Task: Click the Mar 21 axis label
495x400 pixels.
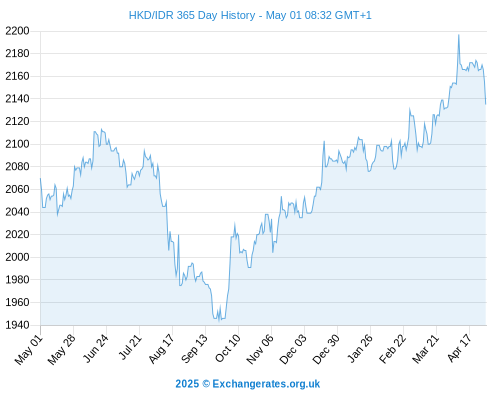Action: pyautogui.click(x=425, y=349)
